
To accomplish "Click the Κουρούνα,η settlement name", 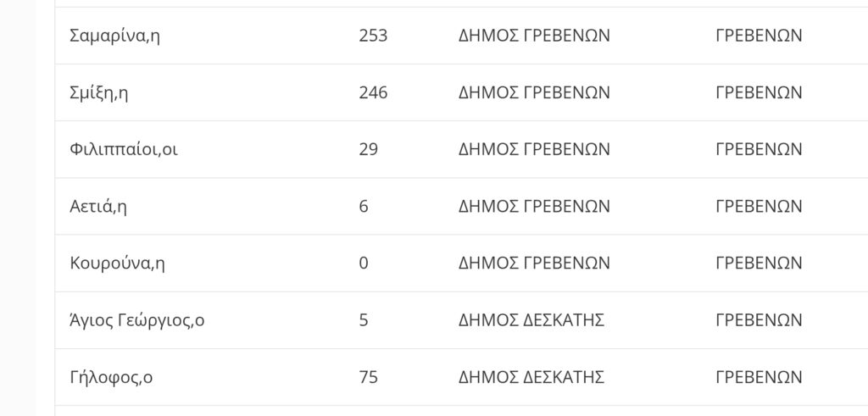I will point(117,263).
